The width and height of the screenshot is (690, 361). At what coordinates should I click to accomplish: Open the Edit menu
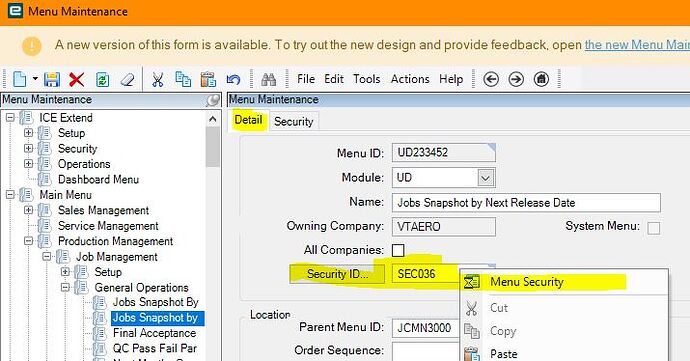(x=334, y=79)
